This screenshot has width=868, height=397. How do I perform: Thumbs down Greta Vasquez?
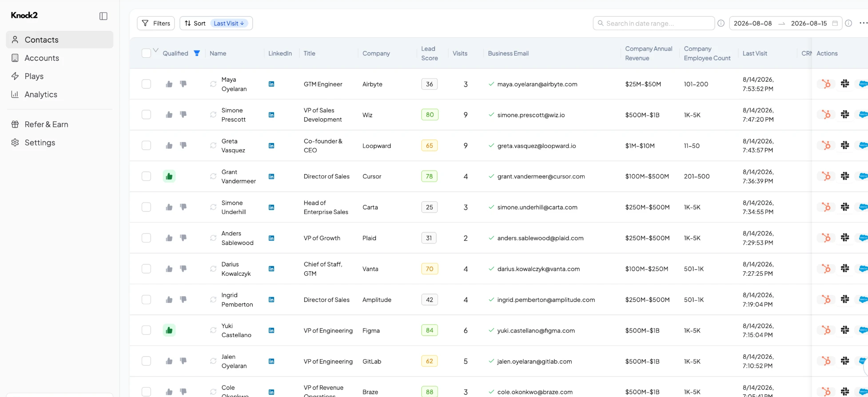[183, 145]
